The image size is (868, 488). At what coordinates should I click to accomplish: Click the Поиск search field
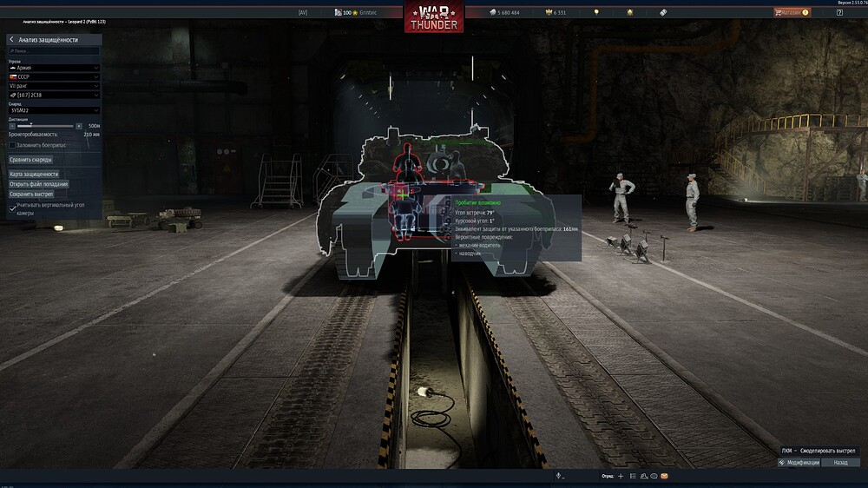54,51
